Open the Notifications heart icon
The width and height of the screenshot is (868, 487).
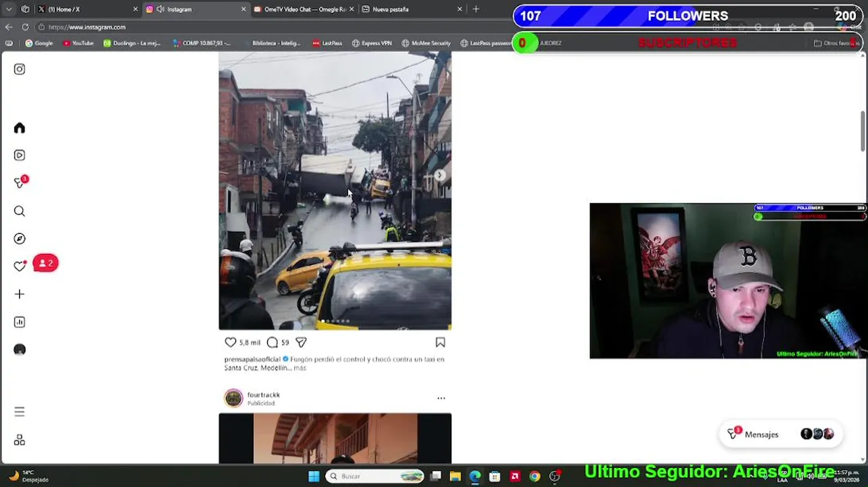(x=20, y=266)
